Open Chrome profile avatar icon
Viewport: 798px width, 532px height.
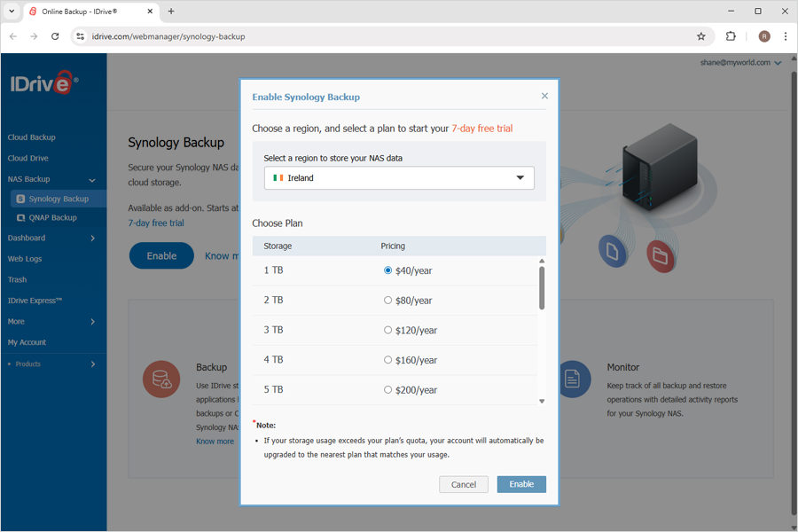tap(764, 36)
